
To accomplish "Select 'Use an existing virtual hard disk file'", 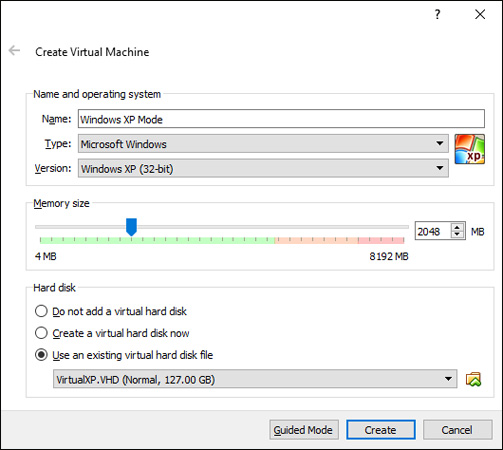I will pos(41,355).
